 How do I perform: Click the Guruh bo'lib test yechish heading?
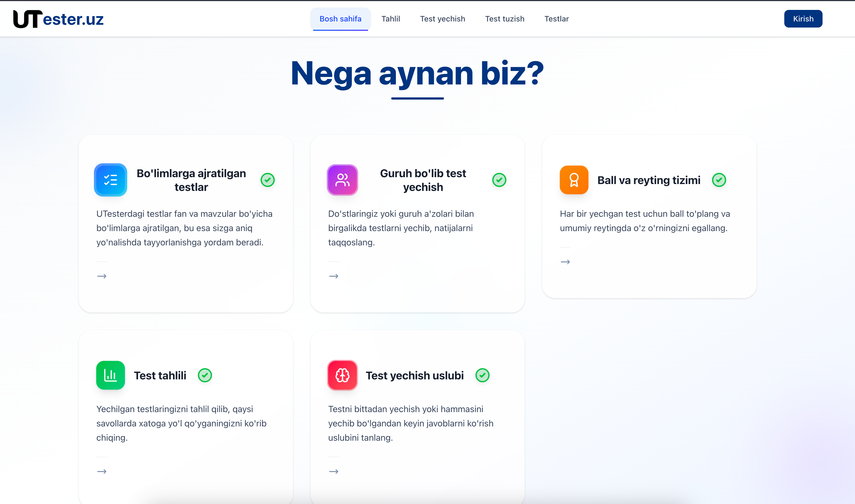[423, 180]
